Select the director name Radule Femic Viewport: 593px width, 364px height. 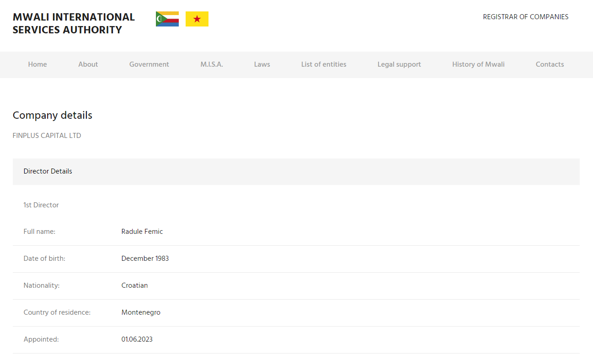click(x=142, y=232)
